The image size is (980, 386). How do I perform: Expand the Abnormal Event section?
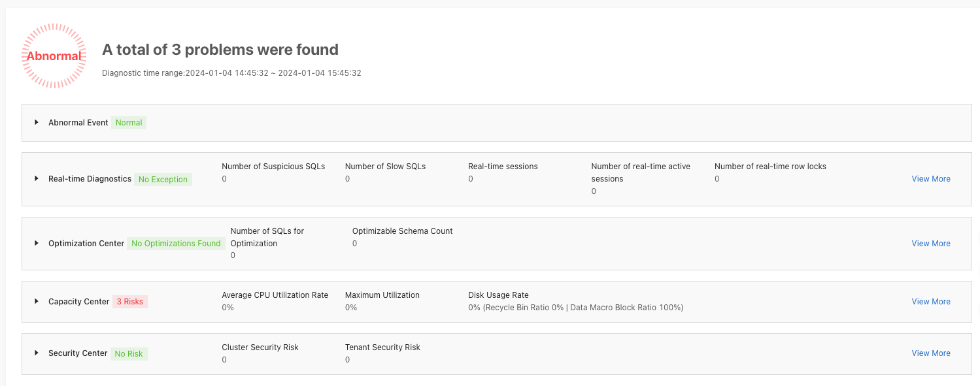pyautogui.click(x=37, y=123)
